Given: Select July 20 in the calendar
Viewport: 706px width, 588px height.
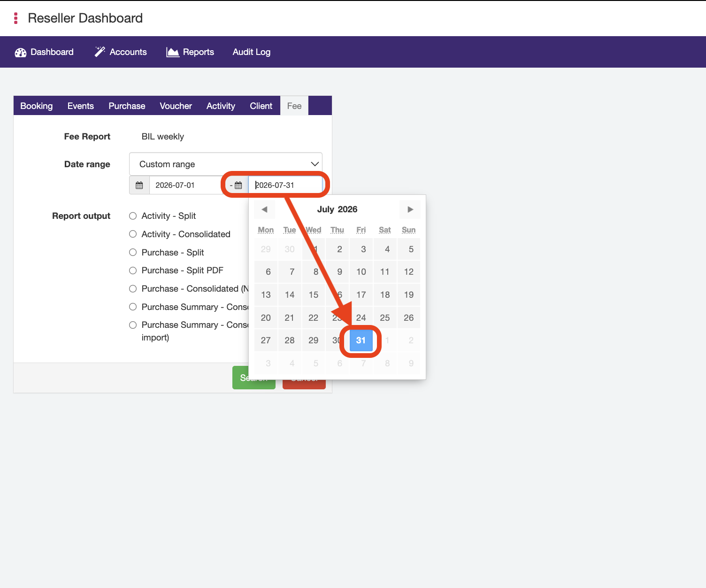Looking at the screenshot, I should click(x=266, y=318).
